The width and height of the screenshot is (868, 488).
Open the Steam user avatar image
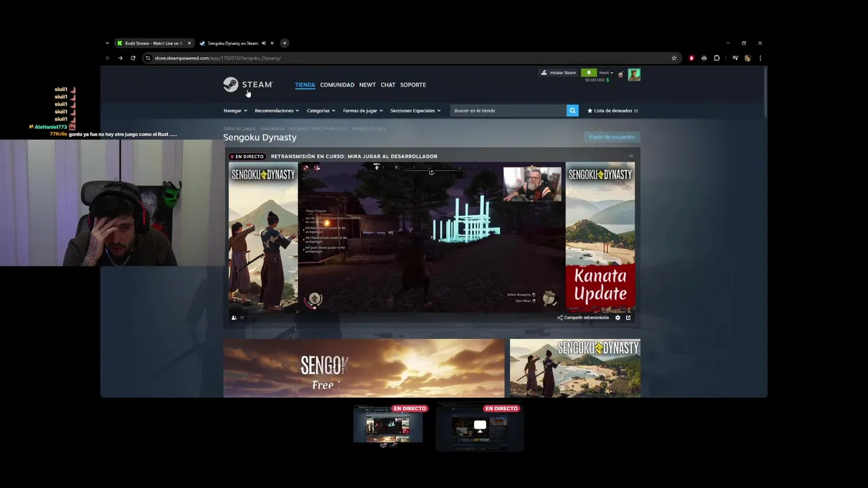point(634,75)
